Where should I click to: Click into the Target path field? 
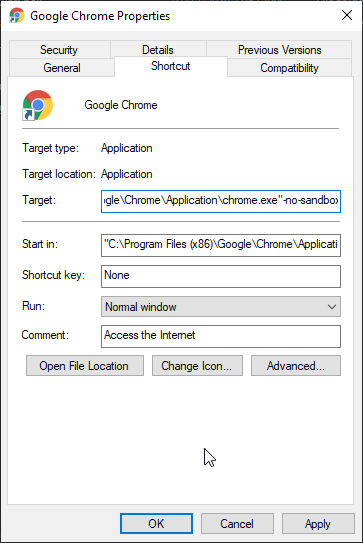click(x=221, y=201)
